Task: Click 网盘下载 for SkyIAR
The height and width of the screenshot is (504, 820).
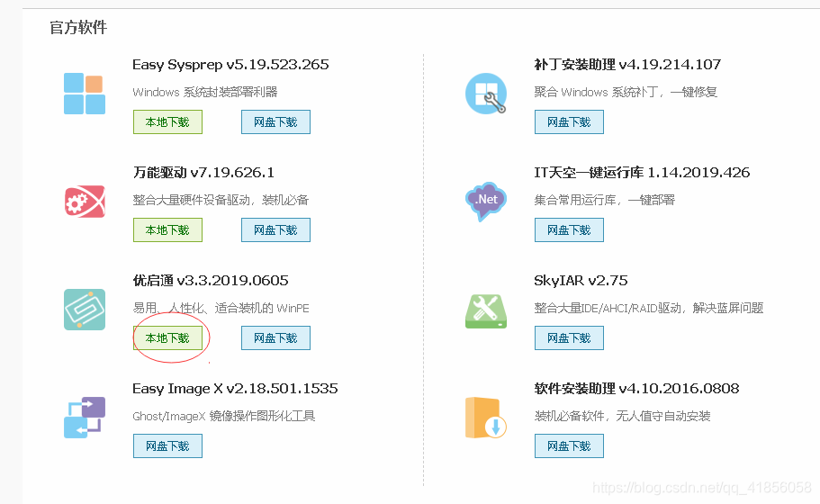Action: (x=569, y=337)
